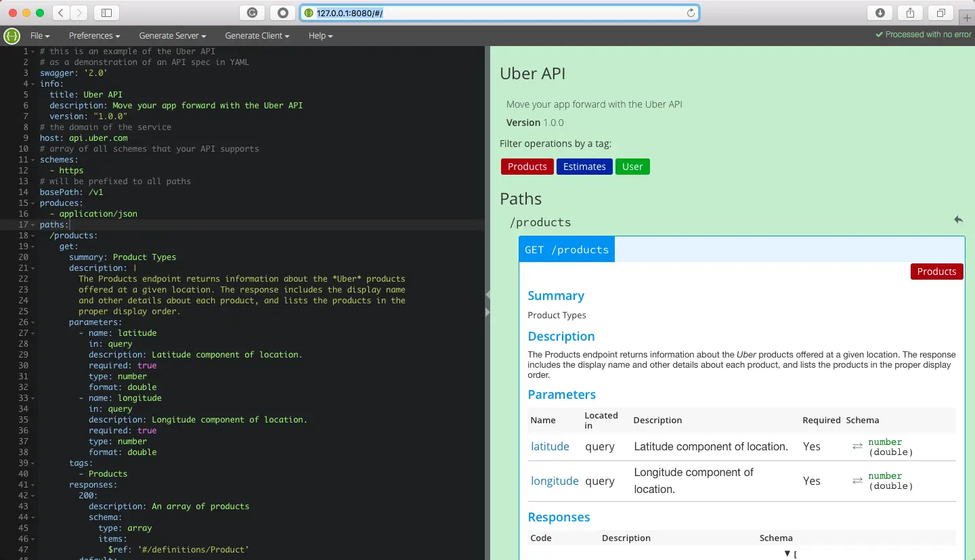Open the Preferences menu
This screenshot has width=975, height=560.
tap(94, 36)
